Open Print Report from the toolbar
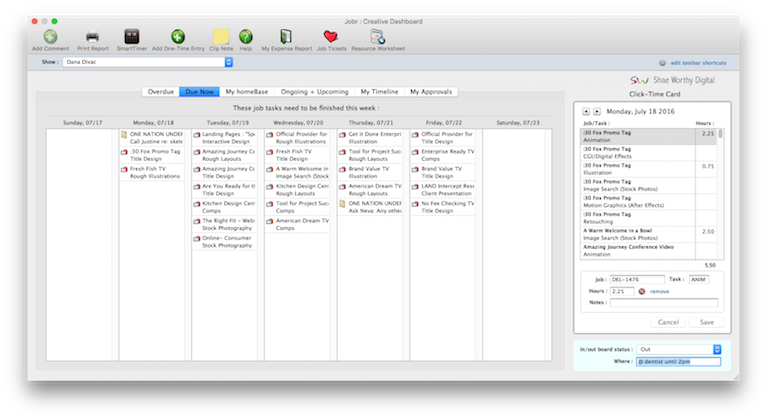The image size is (767, 420). click(92, 37)
